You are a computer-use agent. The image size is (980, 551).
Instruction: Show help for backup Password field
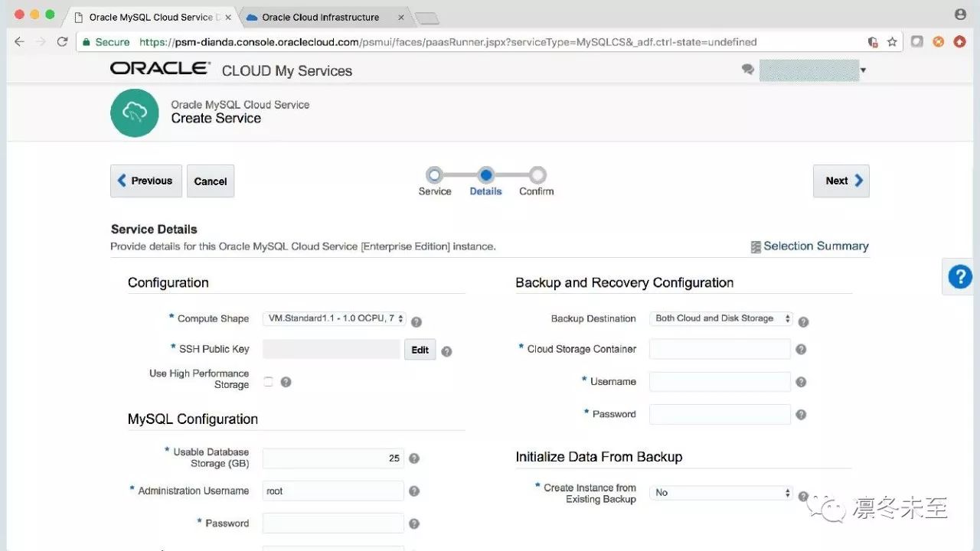tap(801, 415)
